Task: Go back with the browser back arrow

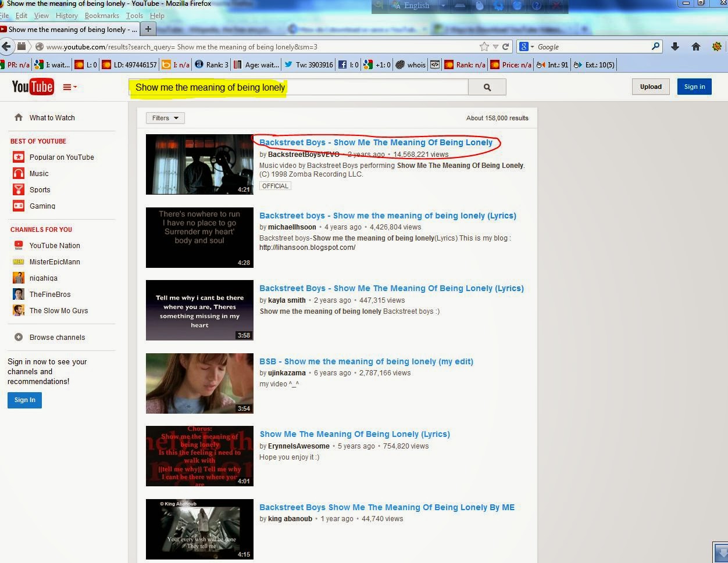Action: (x=6, y=46)
